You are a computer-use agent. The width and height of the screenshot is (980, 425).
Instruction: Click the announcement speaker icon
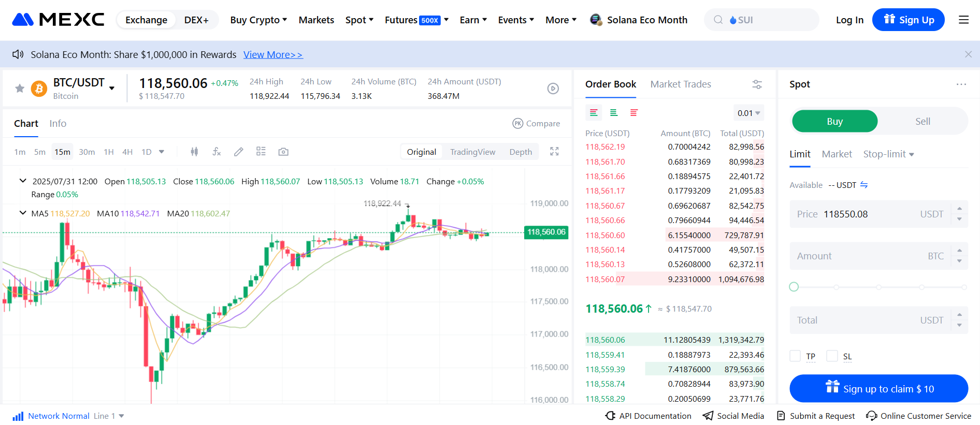[x=18, y=54]
